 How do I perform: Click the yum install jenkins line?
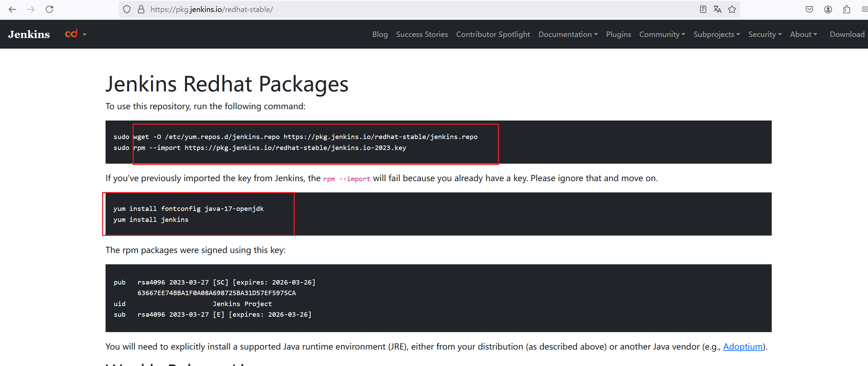(x=151, y=219)
